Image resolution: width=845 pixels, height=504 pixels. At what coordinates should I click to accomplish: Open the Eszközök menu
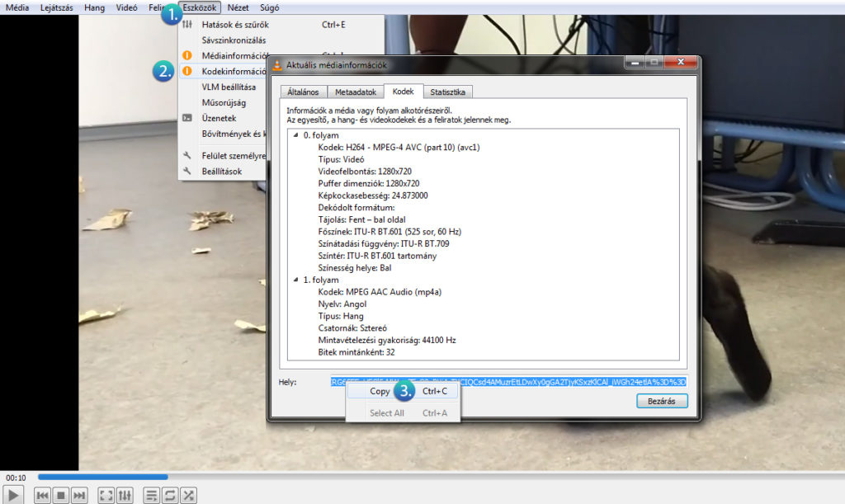pos(200,7)
